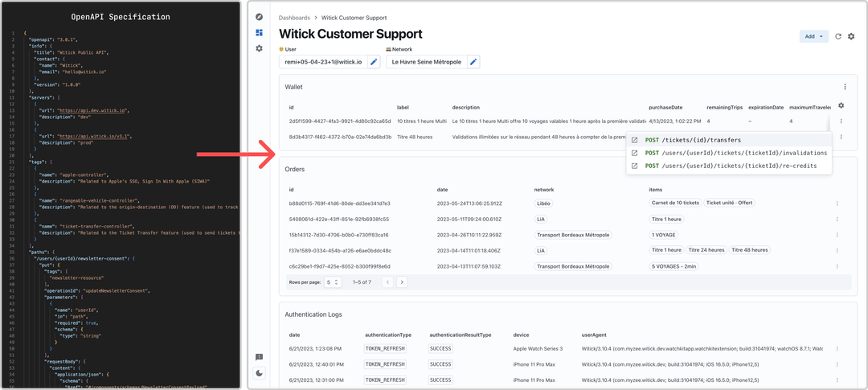Click the Orders items column header
868x390 pixels.
[656, 190]
